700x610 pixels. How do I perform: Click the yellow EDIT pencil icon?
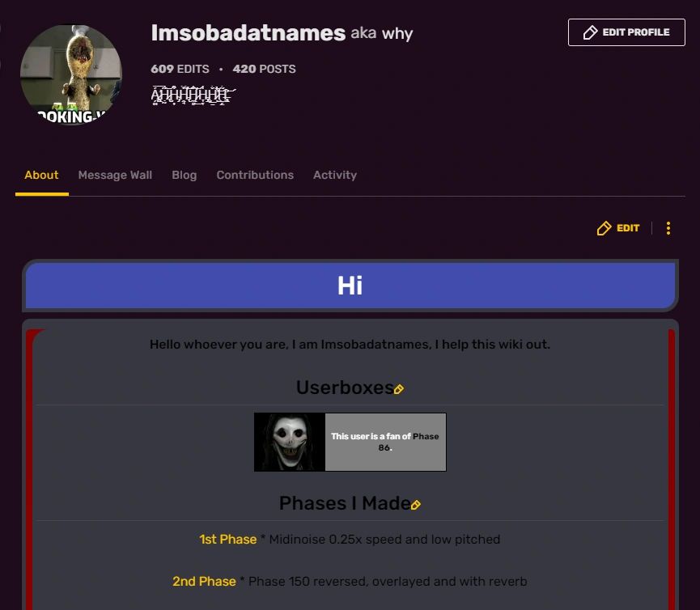pos(603,228)
